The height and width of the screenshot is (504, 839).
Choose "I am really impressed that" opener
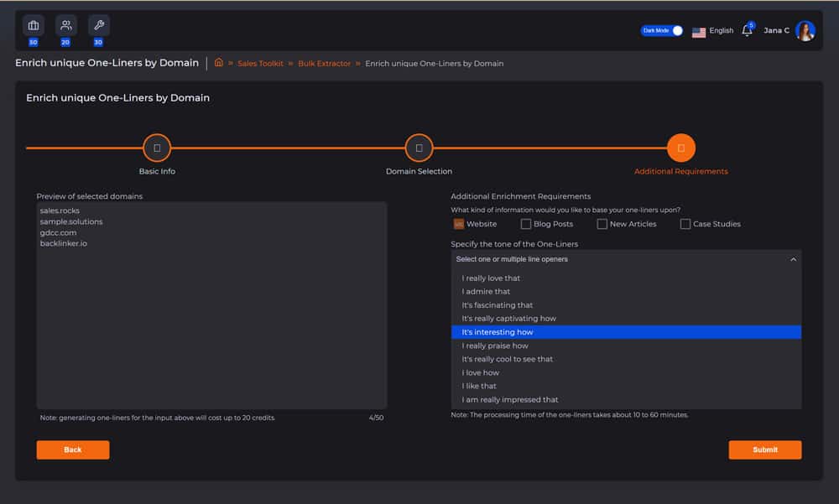point(510,400)
